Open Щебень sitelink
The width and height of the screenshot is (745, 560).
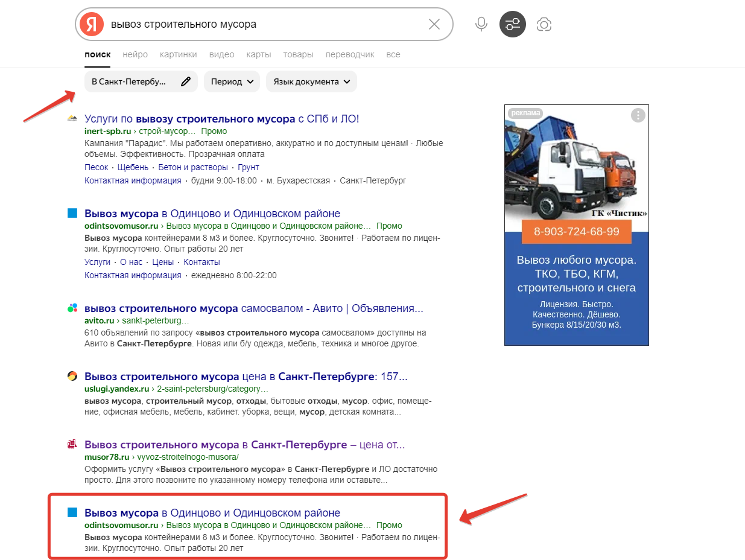(x=133, y=167)
